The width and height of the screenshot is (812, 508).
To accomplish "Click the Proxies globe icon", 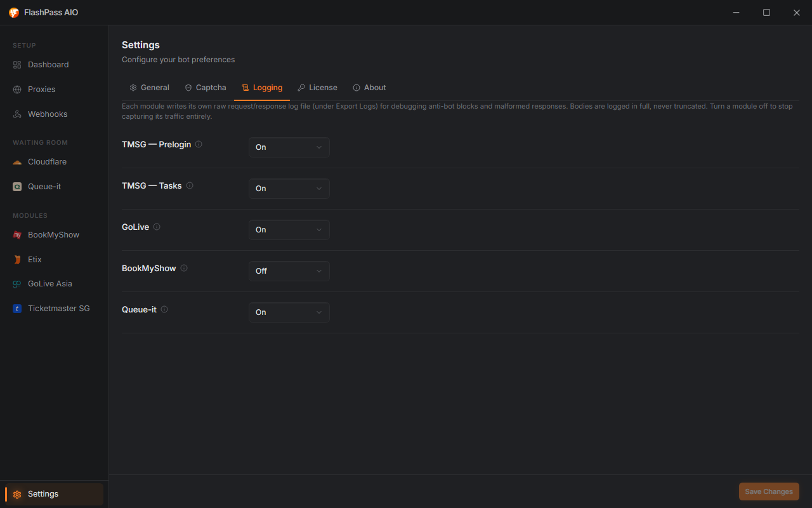I will pyautogui.click(x=17, y=90).
